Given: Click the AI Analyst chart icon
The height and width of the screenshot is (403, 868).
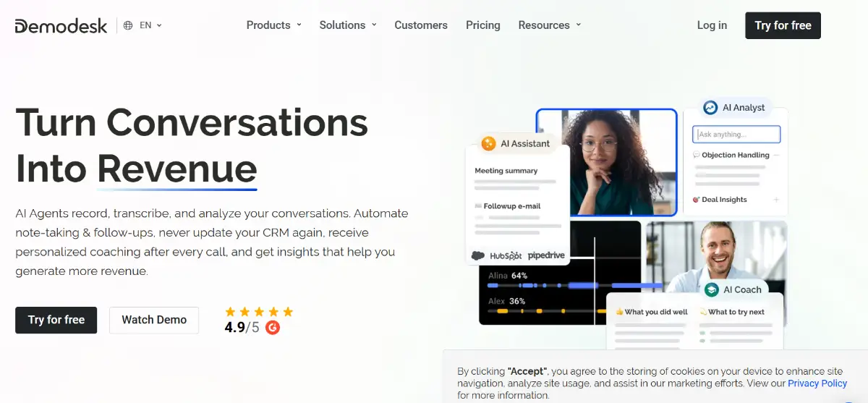Looking at the screenshot, I should [710, 108].
